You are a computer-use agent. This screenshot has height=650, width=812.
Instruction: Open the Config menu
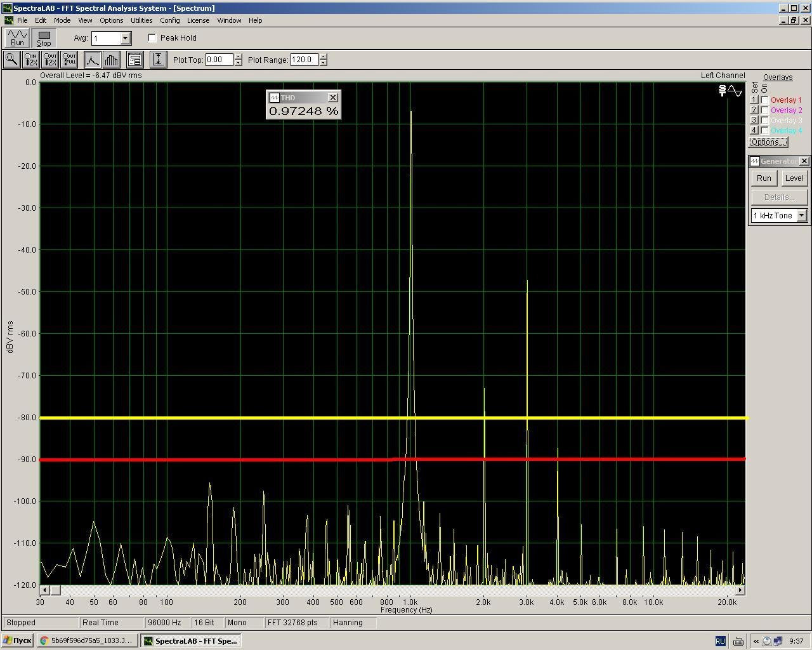point(169,20)
